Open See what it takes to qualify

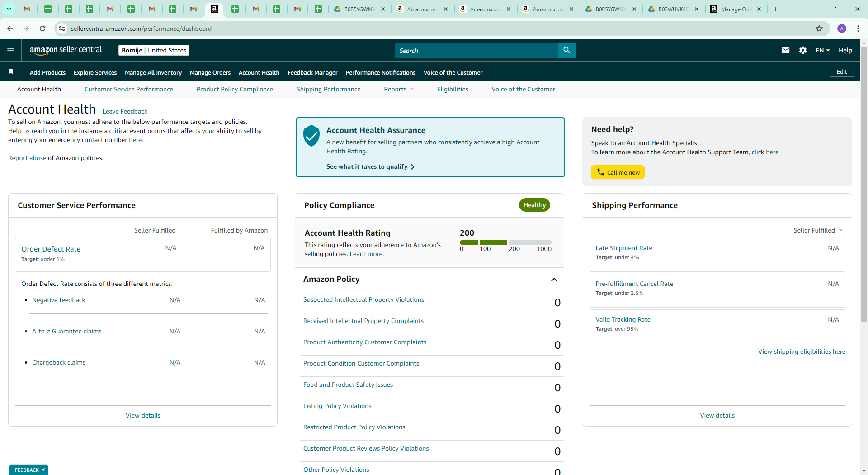pyautogui.click(x=370, y=166)
